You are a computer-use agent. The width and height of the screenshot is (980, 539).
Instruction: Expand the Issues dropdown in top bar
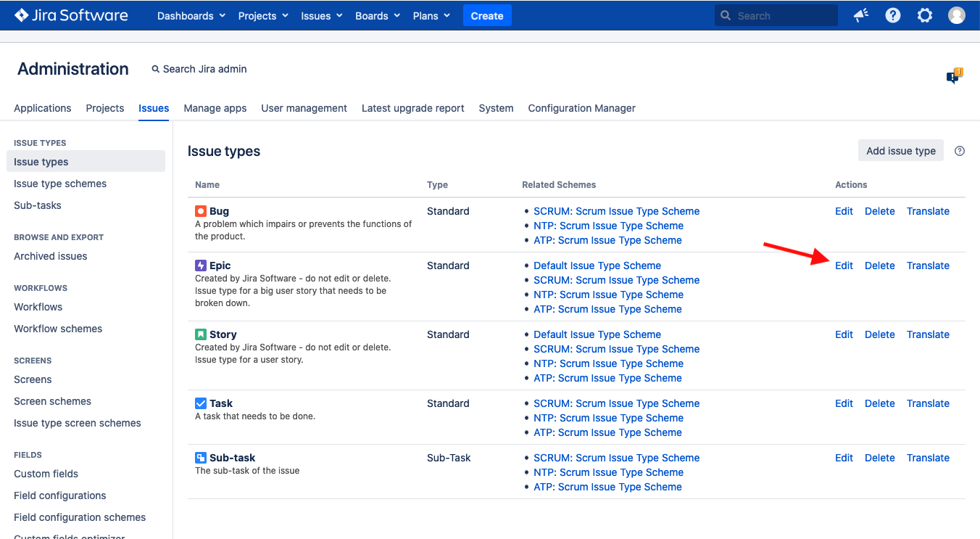tap(322, 15)
